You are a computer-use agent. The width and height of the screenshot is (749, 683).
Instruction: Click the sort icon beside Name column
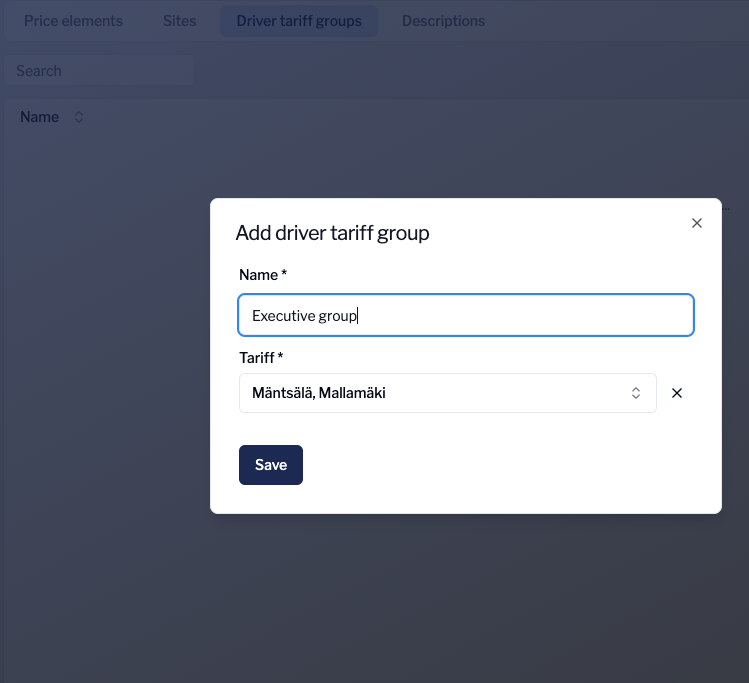click(x=79, y=117)
